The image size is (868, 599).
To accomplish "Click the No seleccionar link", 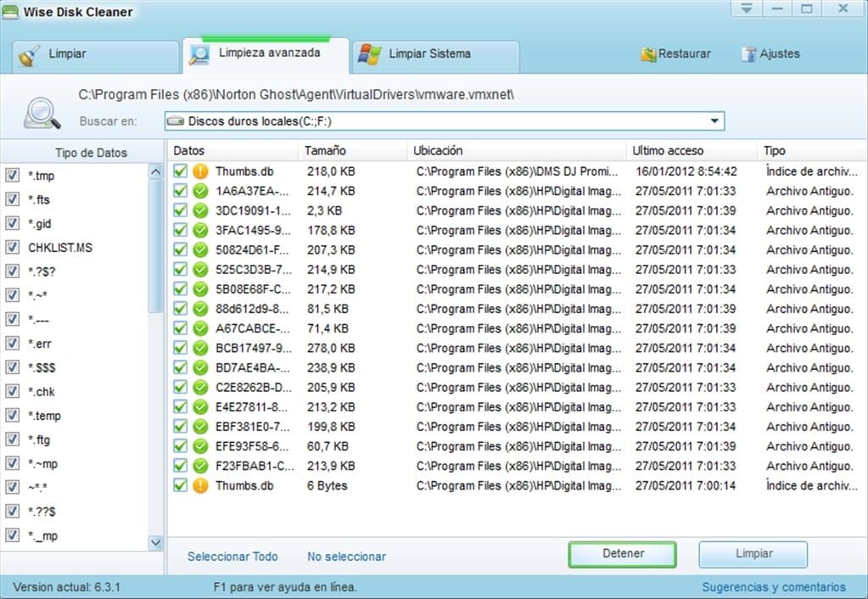I will click(x=346, y=557).
